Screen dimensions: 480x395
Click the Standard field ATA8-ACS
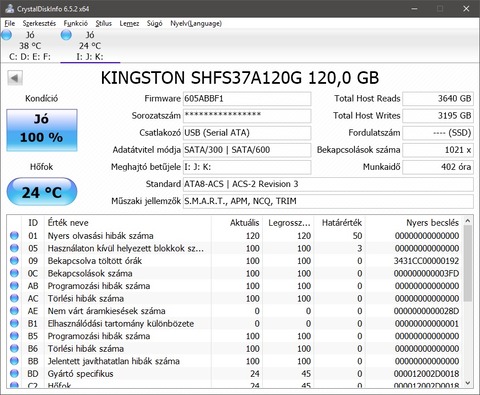pyautogui.click(x=328, y=184)
